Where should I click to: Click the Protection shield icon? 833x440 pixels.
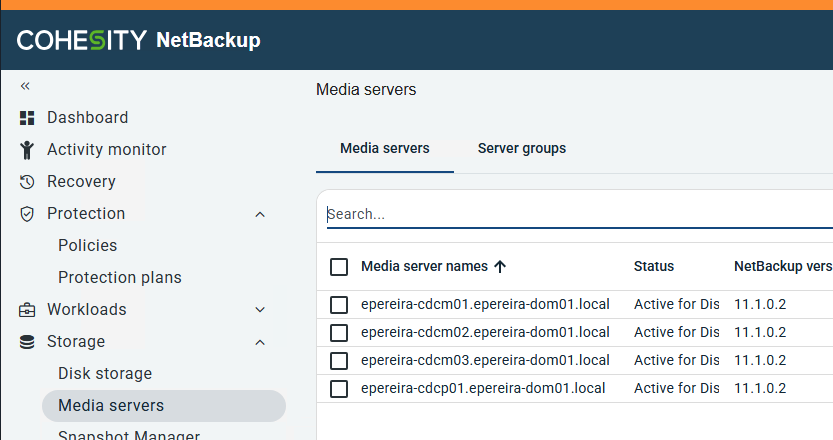[27, 214]
